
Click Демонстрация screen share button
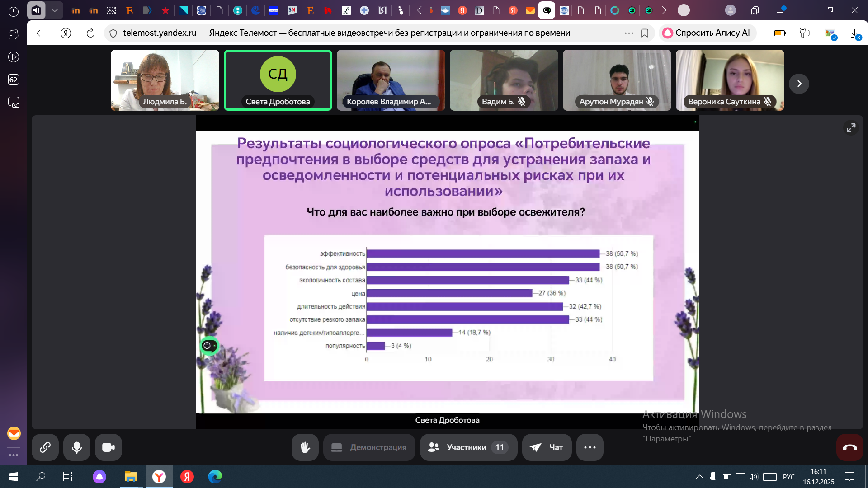(x=369, y=447)
